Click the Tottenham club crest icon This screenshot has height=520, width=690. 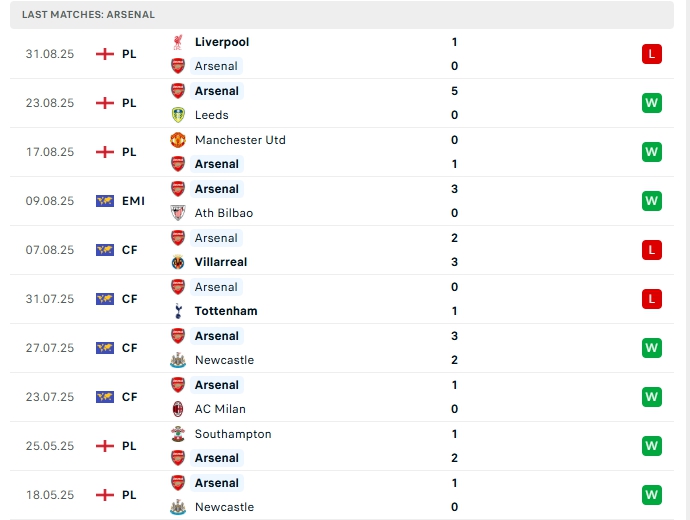point(178,311)
